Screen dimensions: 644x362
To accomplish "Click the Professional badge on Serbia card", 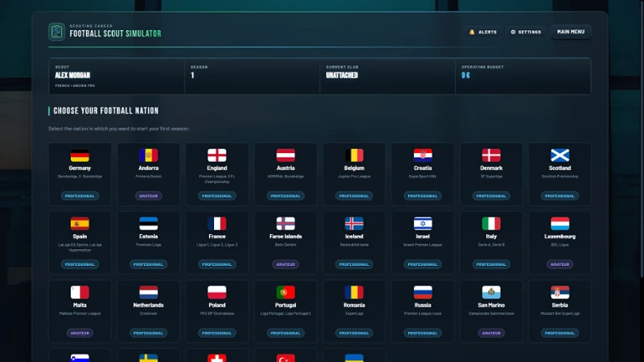I will [x=560, y=333].
